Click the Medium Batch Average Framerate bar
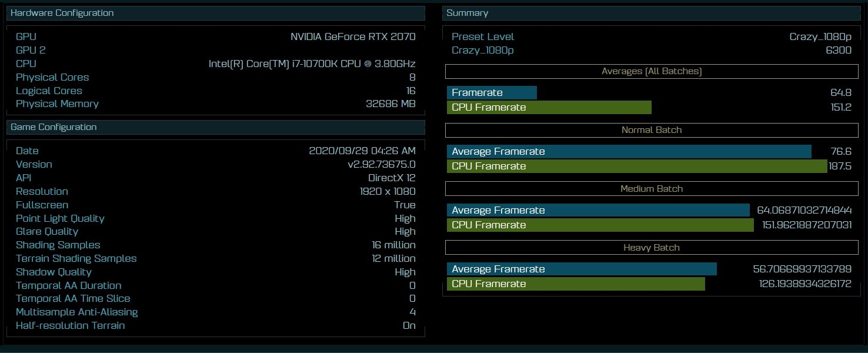868x353 pixels. click(598, 210)
